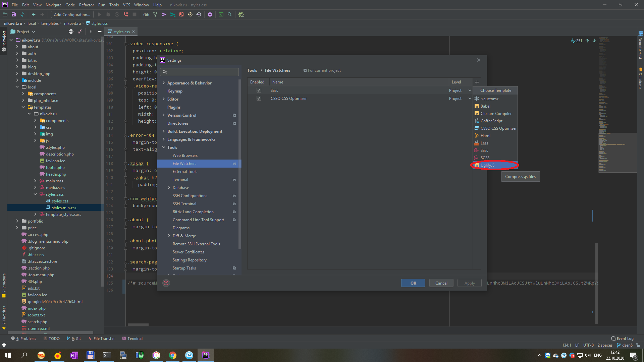Select Closure Compiler template
644x362 pixels.
(x=495, y=113)
